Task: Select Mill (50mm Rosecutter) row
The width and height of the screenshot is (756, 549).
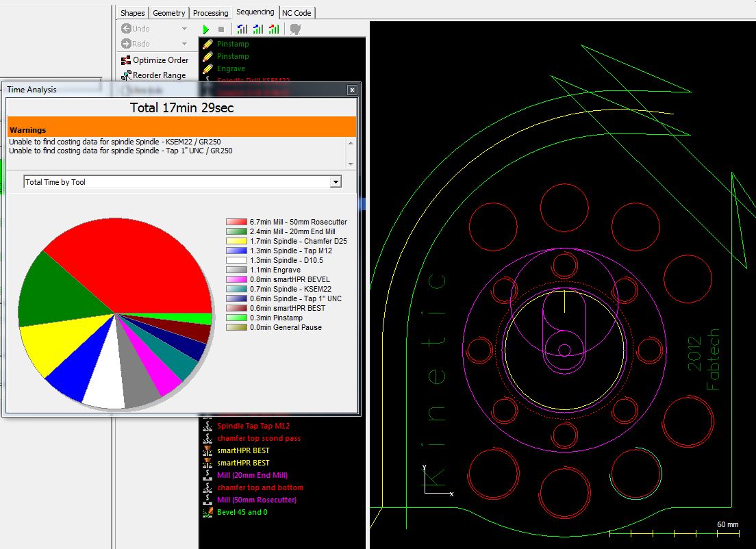Action: tap(257, 499)
